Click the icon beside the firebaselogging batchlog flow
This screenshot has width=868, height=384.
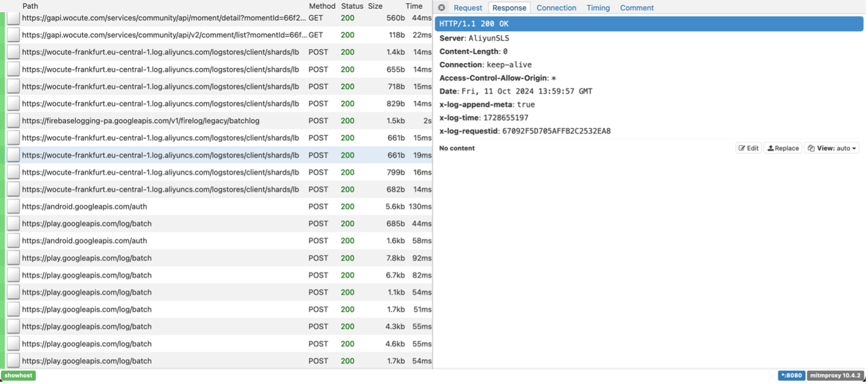13,121
